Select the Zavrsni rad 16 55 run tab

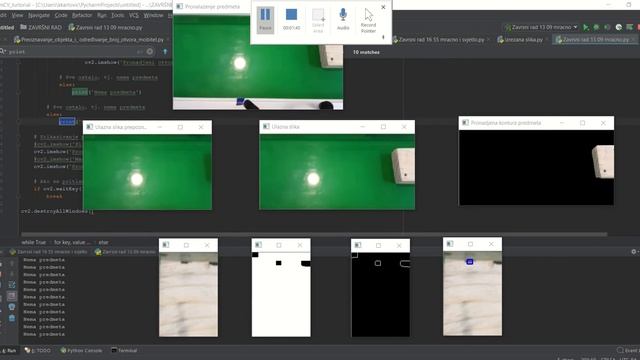[x=49, y=252]
